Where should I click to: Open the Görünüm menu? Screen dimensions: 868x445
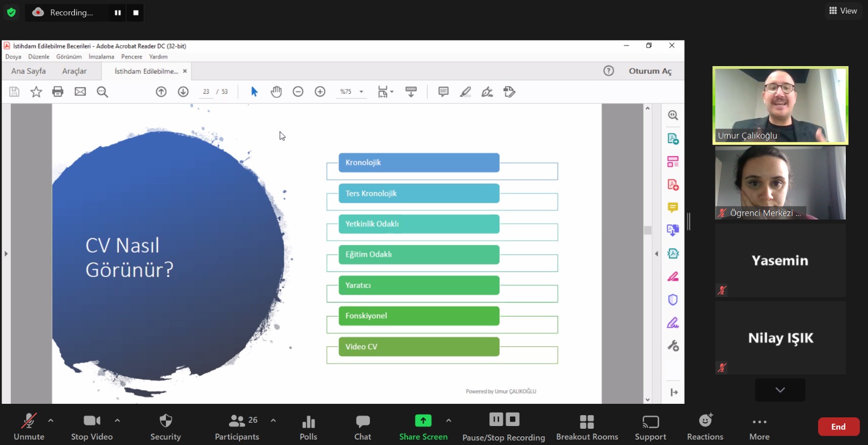(69, 56)
